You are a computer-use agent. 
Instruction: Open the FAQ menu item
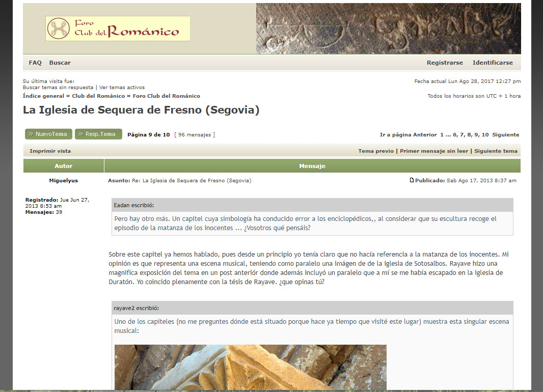pos(35,63)
